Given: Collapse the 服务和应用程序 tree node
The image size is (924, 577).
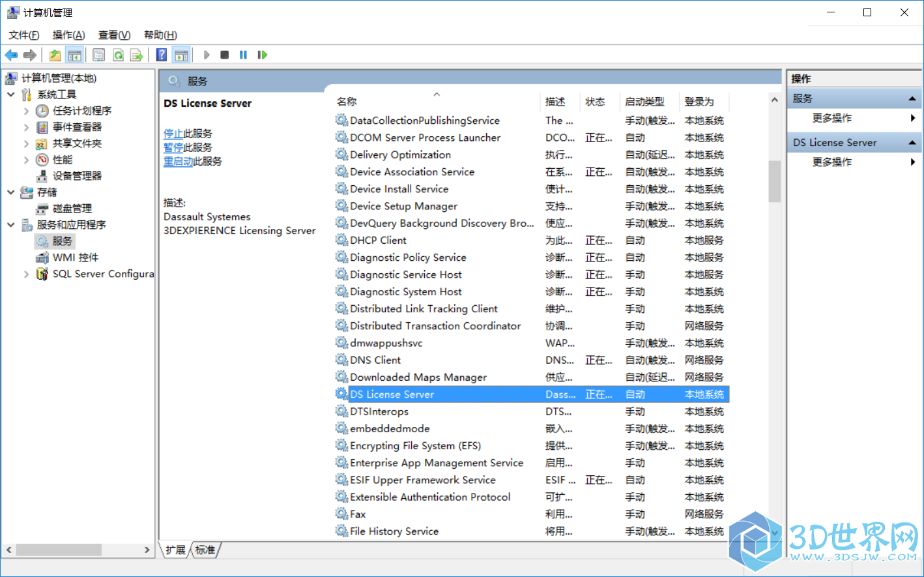Looking at the screenshot, I should [11, 225].
